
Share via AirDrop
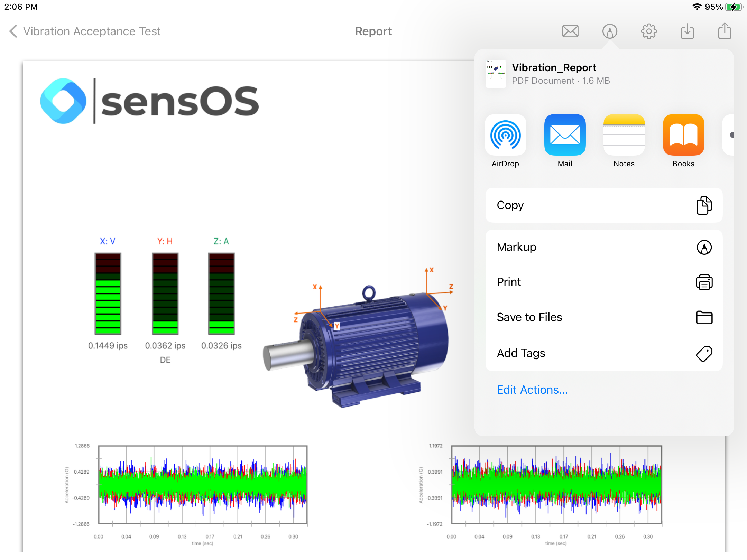click(506, 141)
